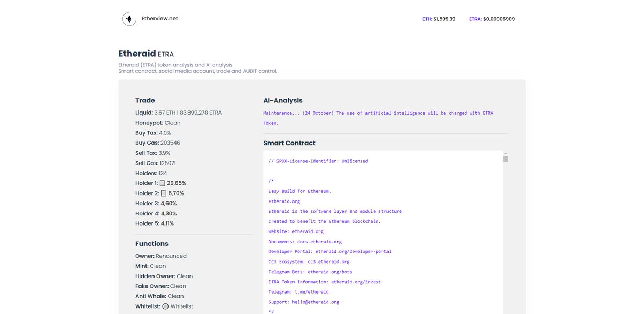Click the AI-Analysis section heading
Image resolution: width=644 pixels, height=314 pixels.
point(283,100)
